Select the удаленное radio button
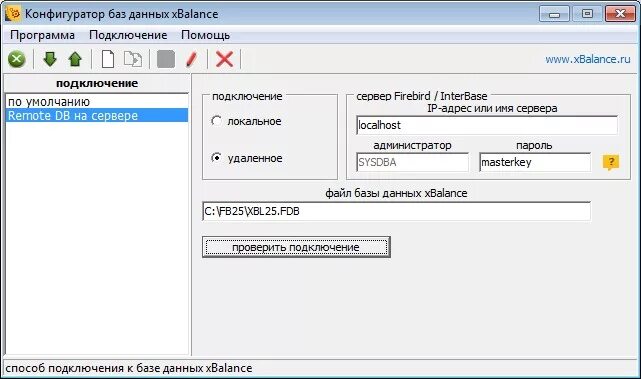This screenshot has height=379, width=641. (x=216, y=158)
